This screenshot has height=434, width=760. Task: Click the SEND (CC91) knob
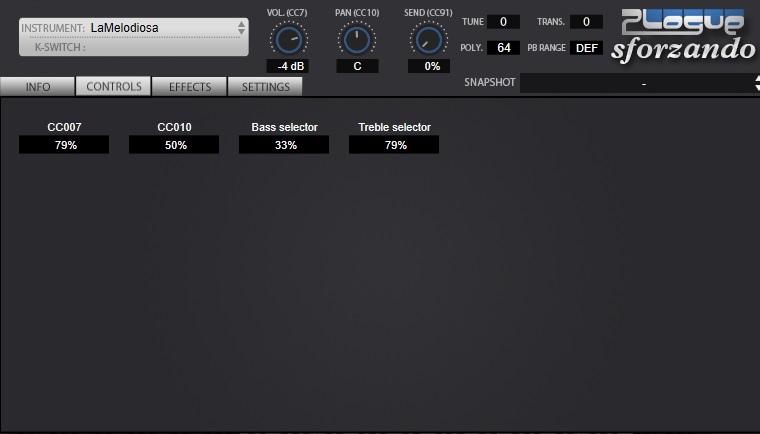(x=428, y=40)
